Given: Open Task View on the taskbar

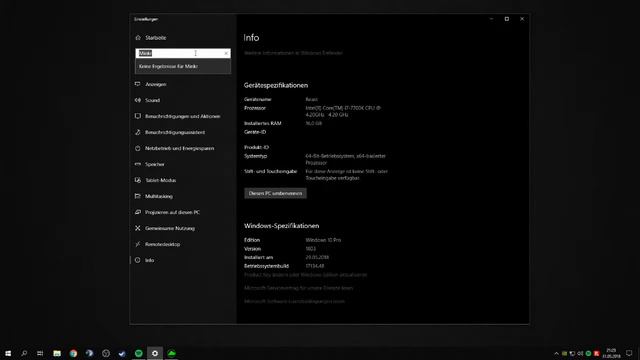Looking at the screenshot, I should [40, 353].
